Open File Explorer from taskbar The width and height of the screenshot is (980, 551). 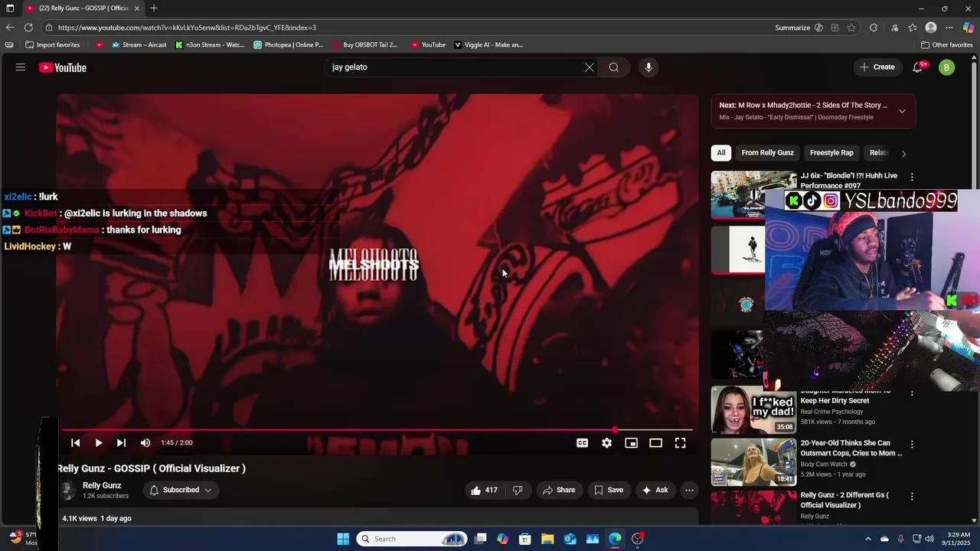point(547,539)
